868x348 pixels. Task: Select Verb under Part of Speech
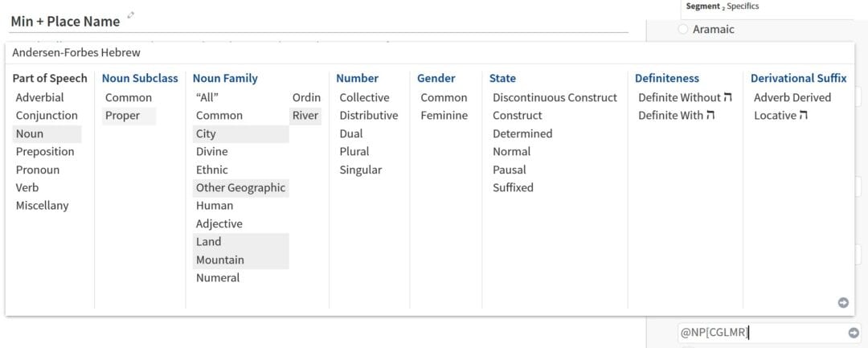coord(27,187)
